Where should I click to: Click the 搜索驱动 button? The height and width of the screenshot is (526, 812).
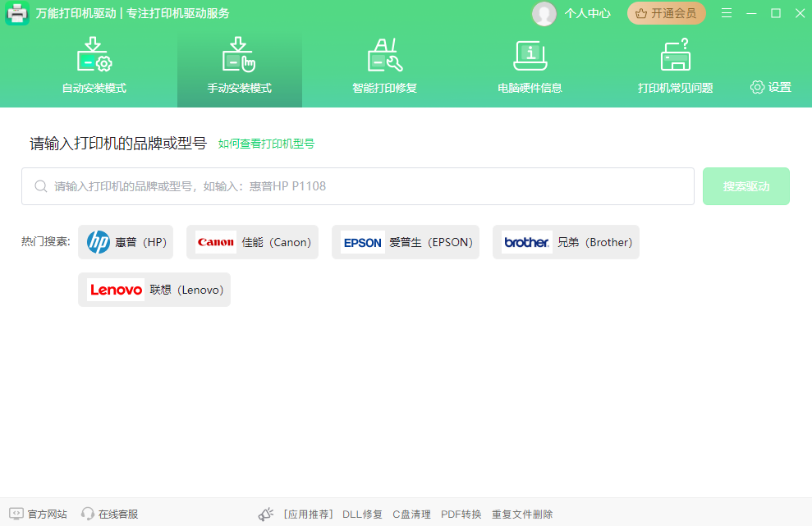746,186
